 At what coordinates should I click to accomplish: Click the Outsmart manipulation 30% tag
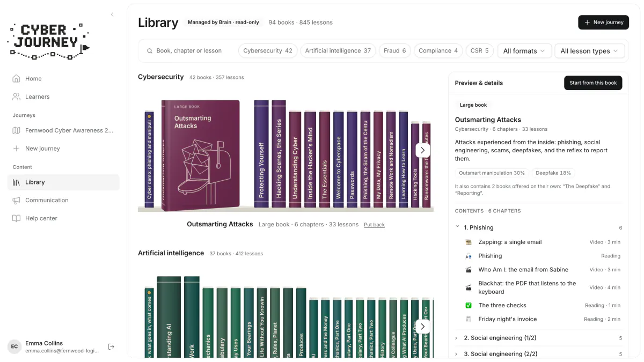[x=492, y=173]
